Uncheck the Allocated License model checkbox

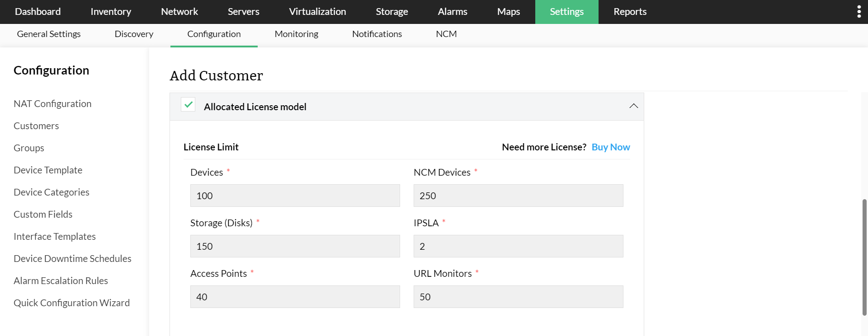(x=188, y=105)
